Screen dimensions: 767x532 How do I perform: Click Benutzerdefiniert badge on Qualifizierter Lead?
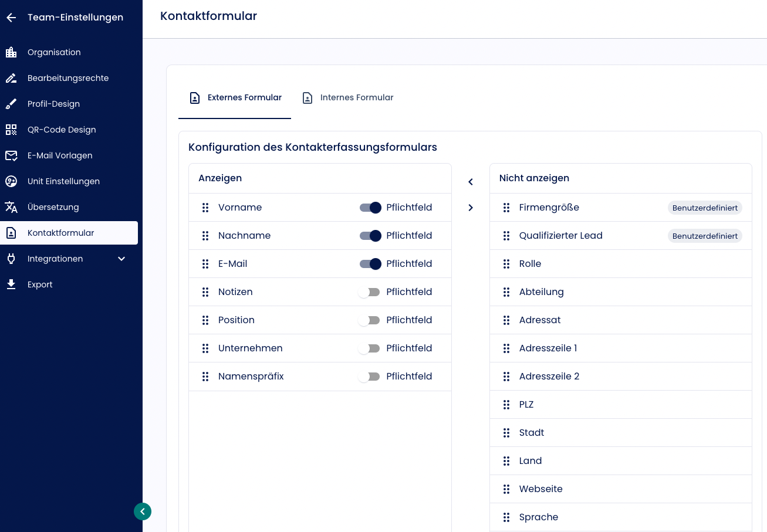[x=705, y=236]
